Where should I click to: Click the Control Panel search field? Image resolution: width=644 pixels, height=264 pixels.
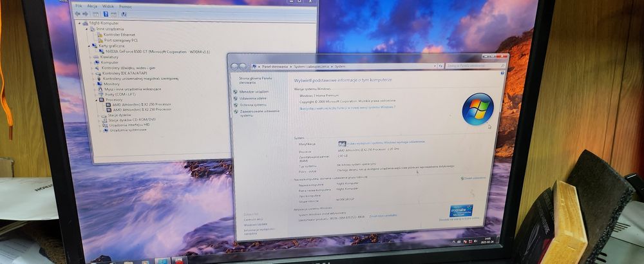pos(475,66)
